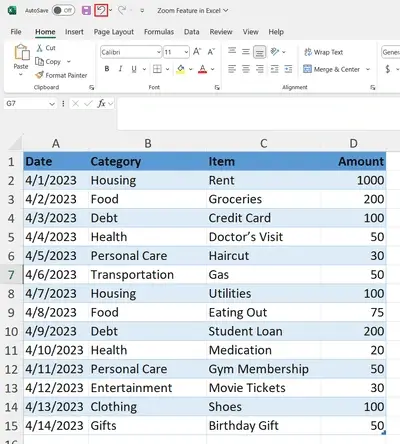
Task: Click the Accounting Number Format dollar icon
Action: pyautogui.click(x=388, y=69)
